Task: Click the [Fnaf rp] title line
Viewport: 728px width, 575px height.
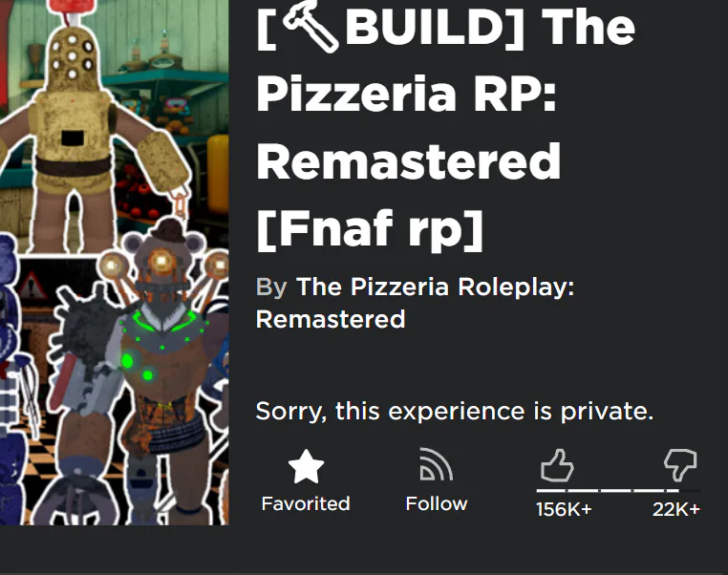Action: [x=370, y=230]
